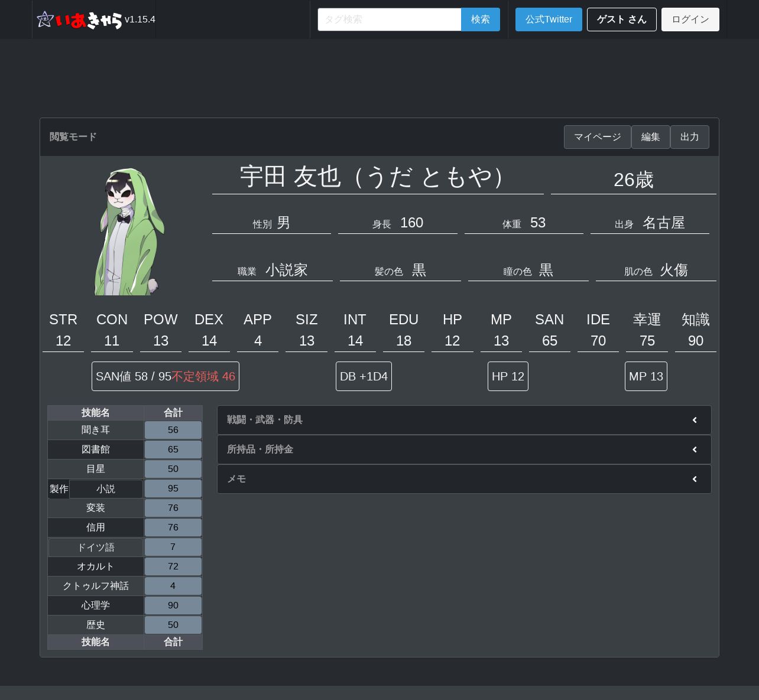Click the character portrait image

tap(129, 232)
